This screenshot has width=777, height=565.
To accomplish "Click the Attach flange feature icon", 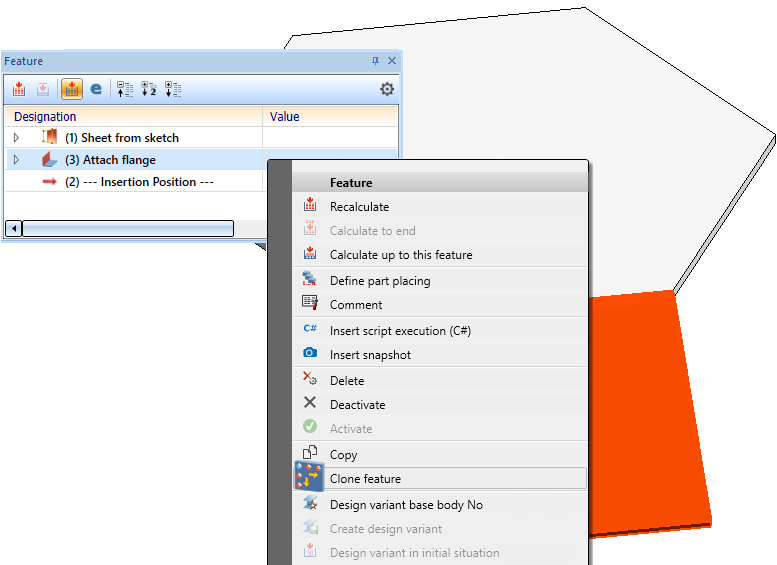I will [50, 159].
